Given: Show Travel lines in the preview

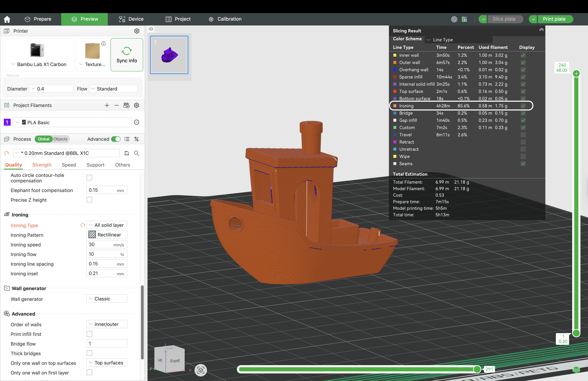Looking at the screenshot, I should pos(523,135).
